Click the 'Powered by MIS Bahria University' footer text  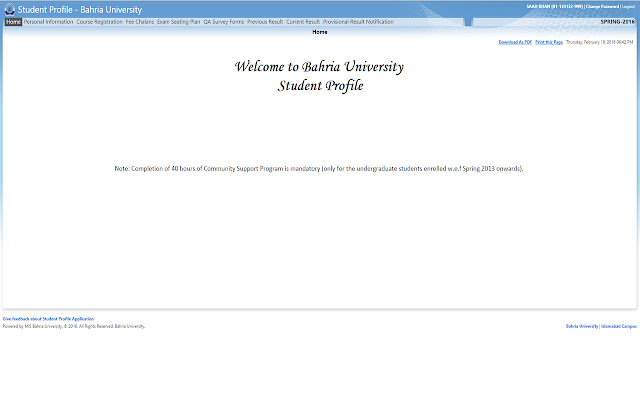tap(74, 326)
